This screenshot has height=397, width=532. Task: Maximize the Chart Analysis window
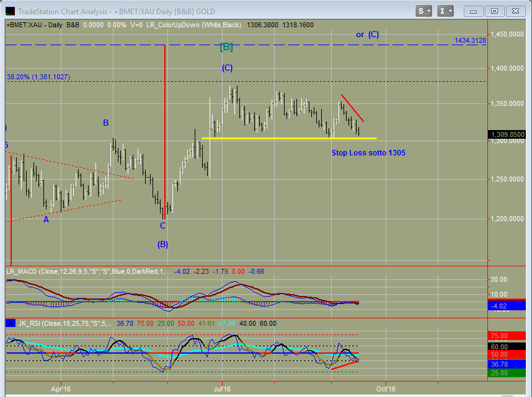coord(494,11)
